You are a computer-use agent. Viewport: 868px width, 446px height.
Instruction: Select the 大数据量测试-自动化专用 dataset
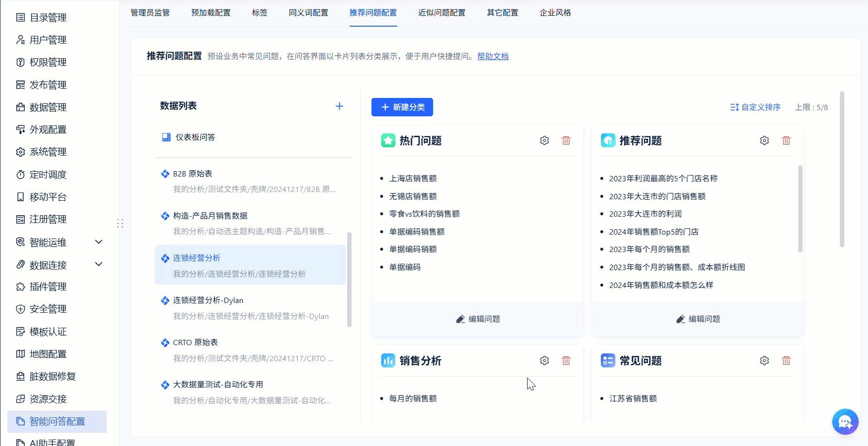pos(250,392)
